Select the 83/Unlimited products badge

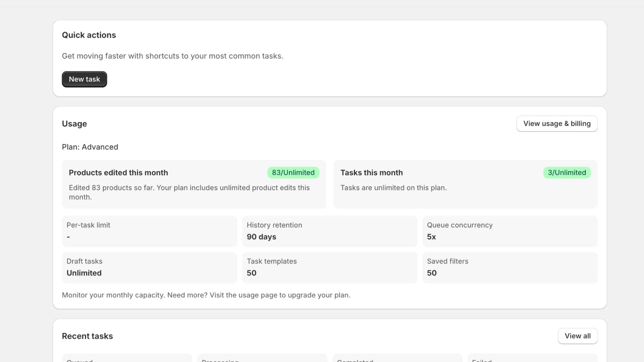click(x=293, y=173)
